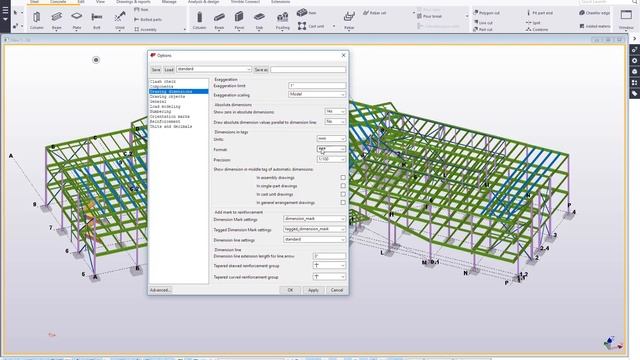This screenshot has width=640, height=360.
Task: Open Show zero in absolute dimensions dropdown
Action: [x=335, y=111]
